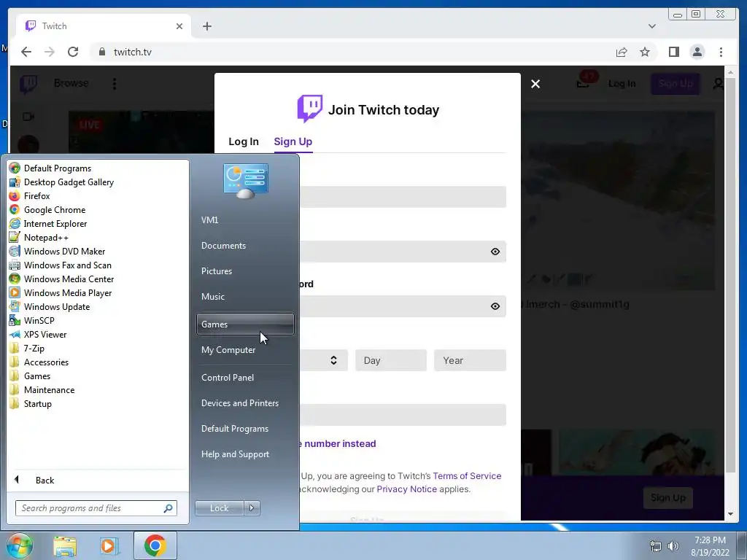The height and width of the screenshot is (560, 747).
Task: Open Help and Support
Action: tap(235, 454)
